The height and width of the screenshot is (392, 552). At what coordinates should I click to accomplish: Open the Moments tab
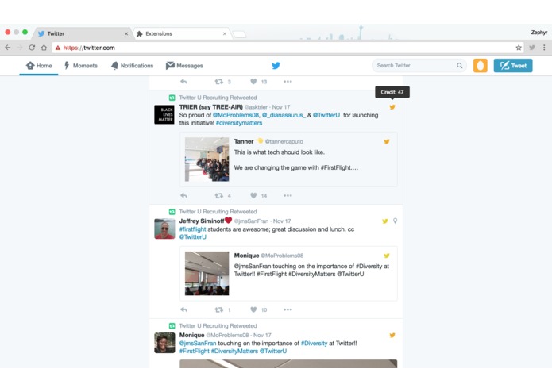coord(81,65)
